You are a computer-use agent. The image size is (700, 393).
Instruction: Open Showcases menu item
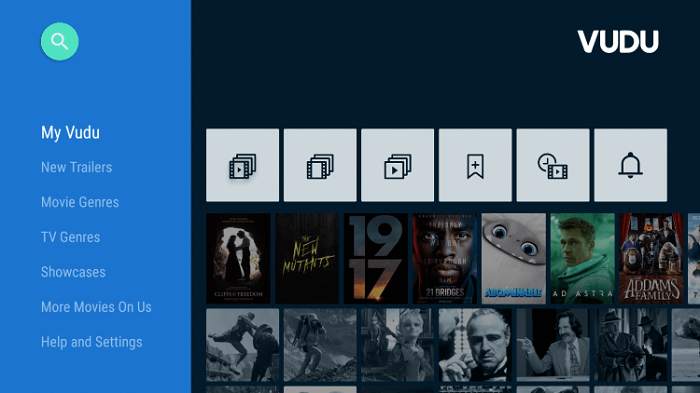point(73,272)
